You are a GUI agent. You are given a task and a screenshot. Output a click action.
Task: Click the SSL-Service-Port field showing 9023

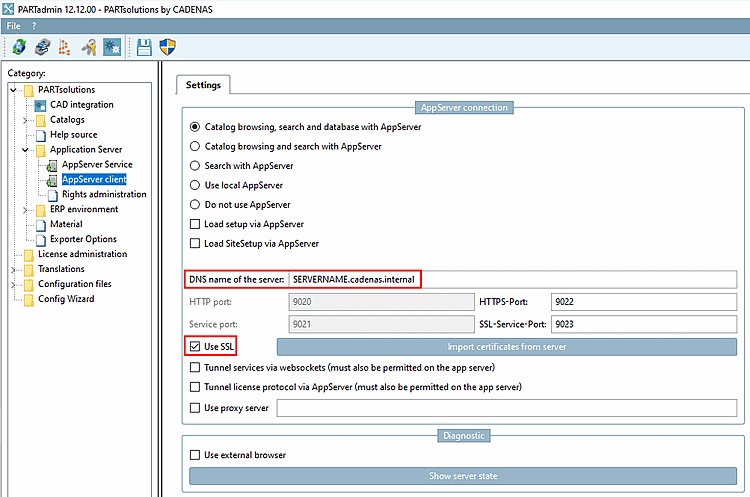coord(644,324)
